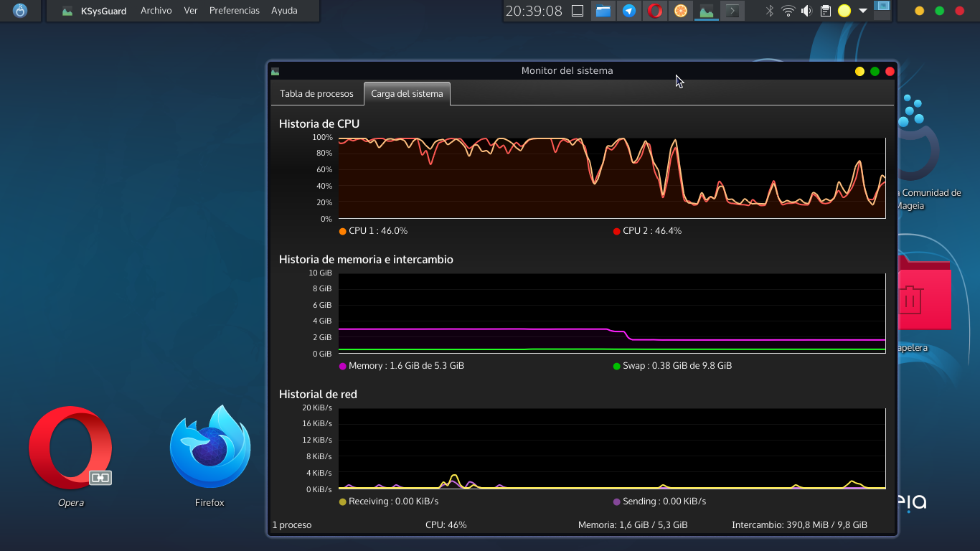The height and width of the screenshot is (551, 980).
Task: Open the file manager from the taskbar
Action: coord(603,11)
